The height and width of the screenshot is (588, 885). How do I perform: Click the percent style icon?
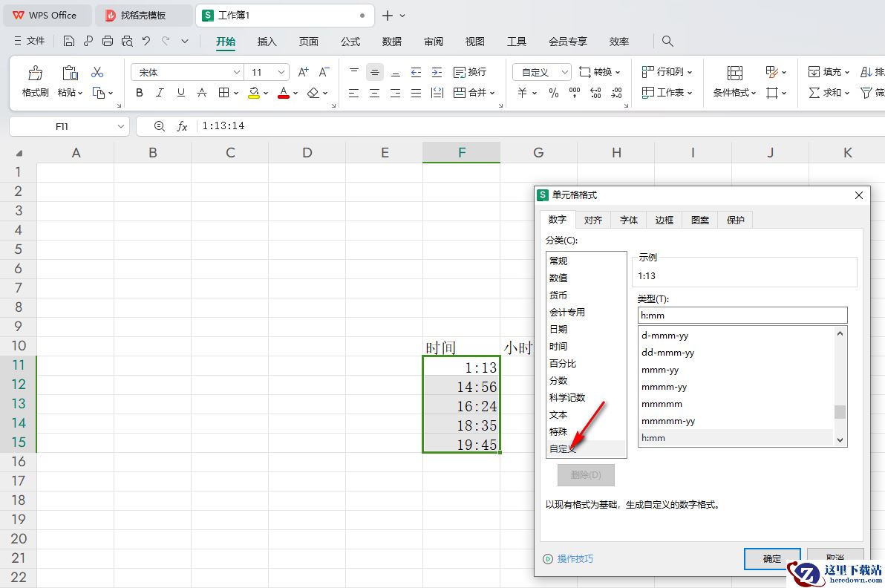(554, 93)
